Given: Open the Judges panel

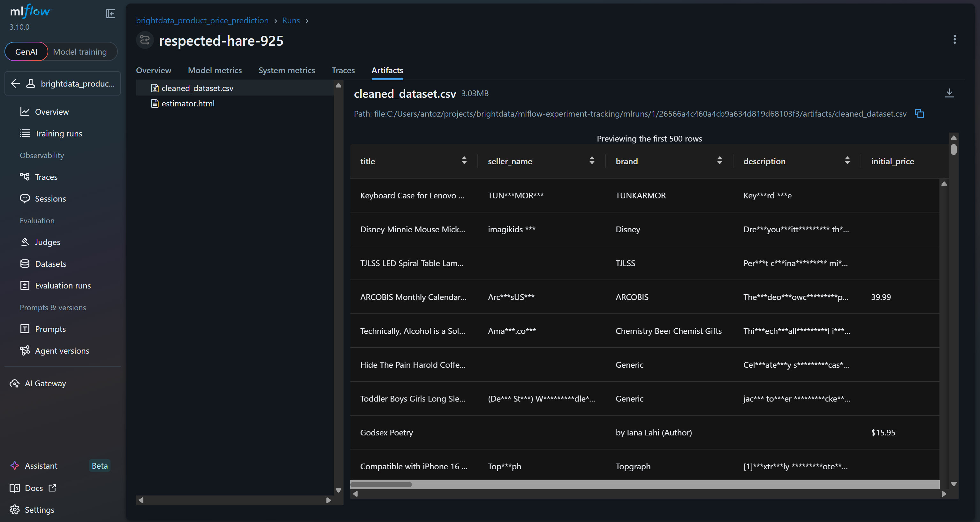Looking at the screenshot, I should [47, 242].
